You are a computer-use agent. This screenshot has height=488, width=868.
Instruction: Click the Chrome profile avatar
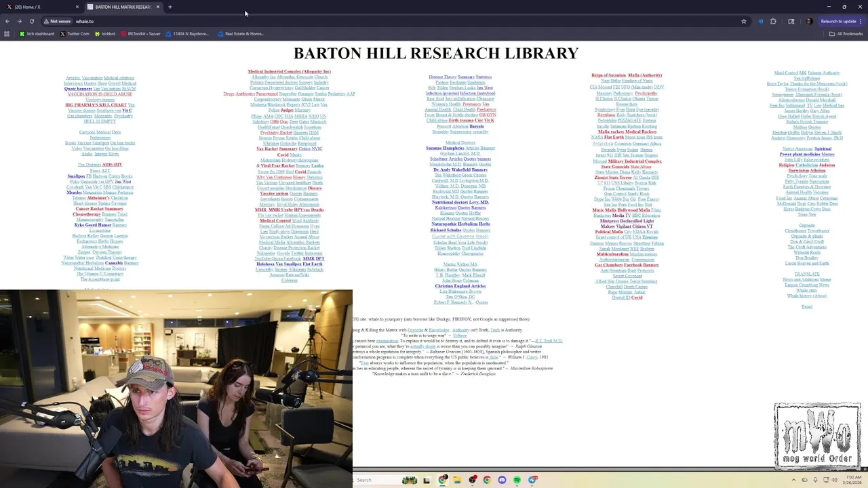(809, 21)
